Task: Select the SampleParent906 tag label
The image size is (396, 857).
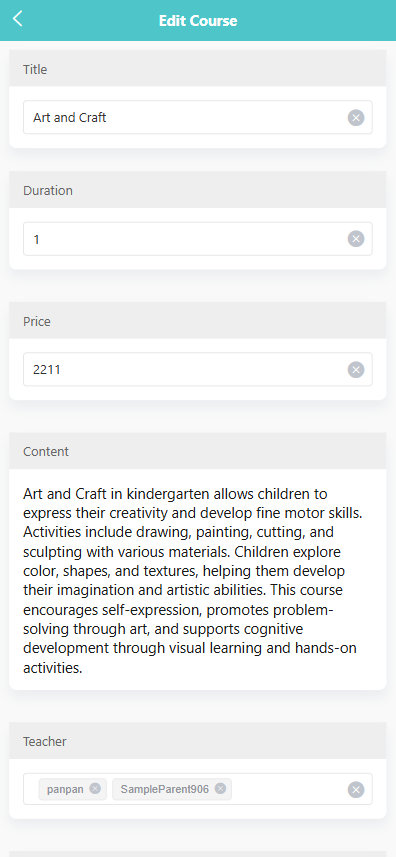Action: [164, 789]
